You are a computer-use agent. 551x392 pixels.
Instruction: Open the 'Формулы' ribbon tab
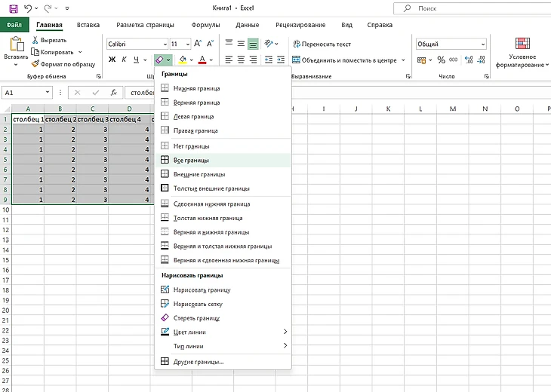pos(206,25)
